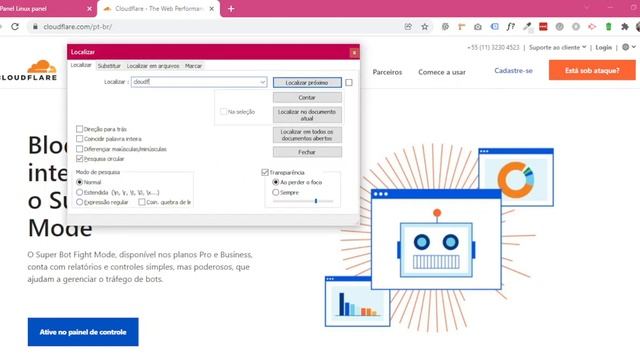Open the Localizar search history dropdown arrow
The height and width of the screenshot is (360, 640).
coord(262,82)
